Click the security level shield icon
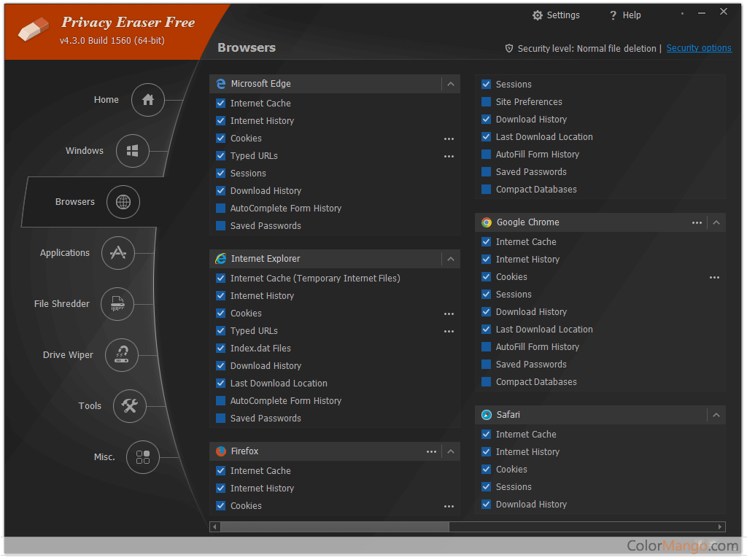Screen dimensions: 747x560 508,49
